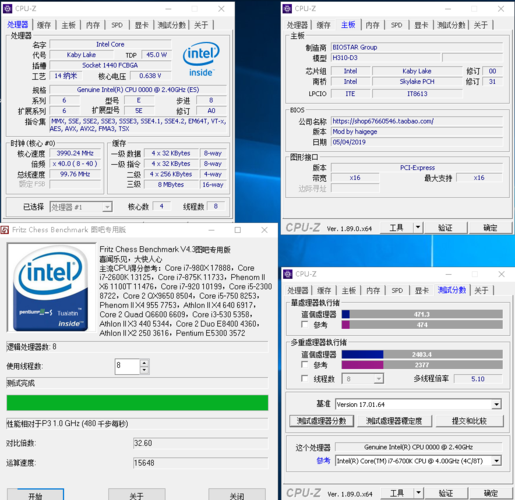Viewport: 515px width, 500px height.
Task: Click the multiplier value x 40.0 ( 8 - 40 )
Action: point(75,164)
